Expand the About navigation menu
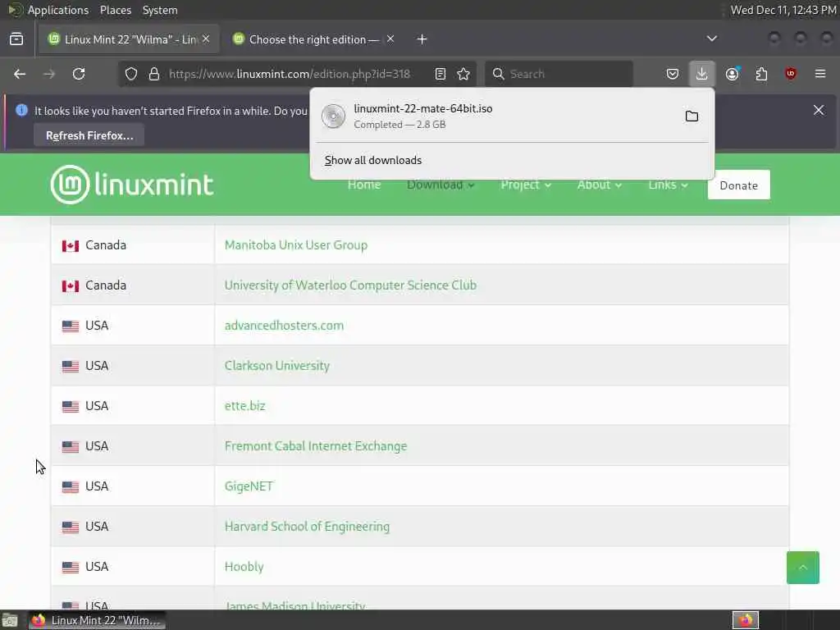 tap(599, 185)
